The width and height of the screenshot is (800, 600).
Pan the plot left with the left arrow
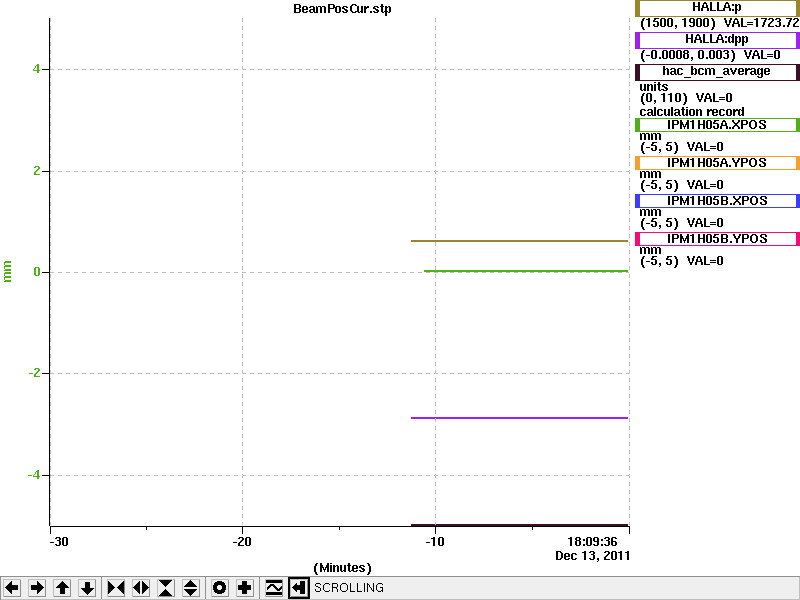pos(12,588)
